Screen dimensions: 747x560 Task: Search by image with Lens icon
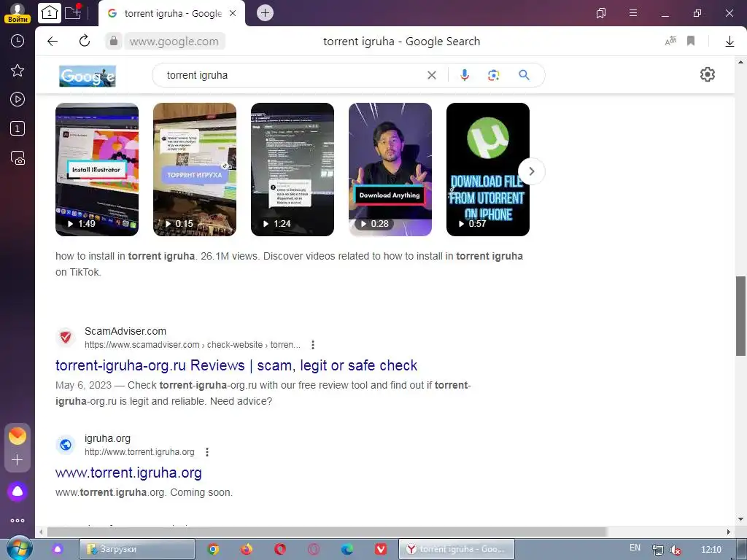click(494, 75)
